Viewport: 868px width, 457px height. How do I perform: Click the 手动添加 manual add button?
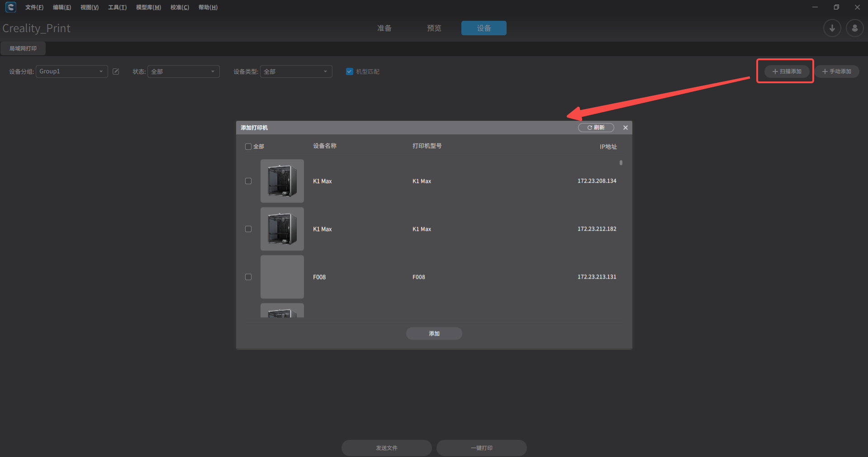pyautogui.click(x=837, y=71)
